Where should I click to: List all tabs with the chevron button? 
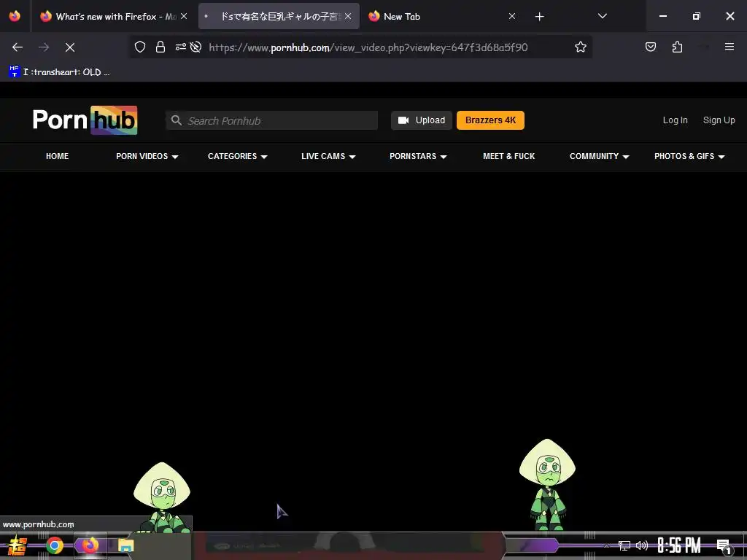pos(602,16)
